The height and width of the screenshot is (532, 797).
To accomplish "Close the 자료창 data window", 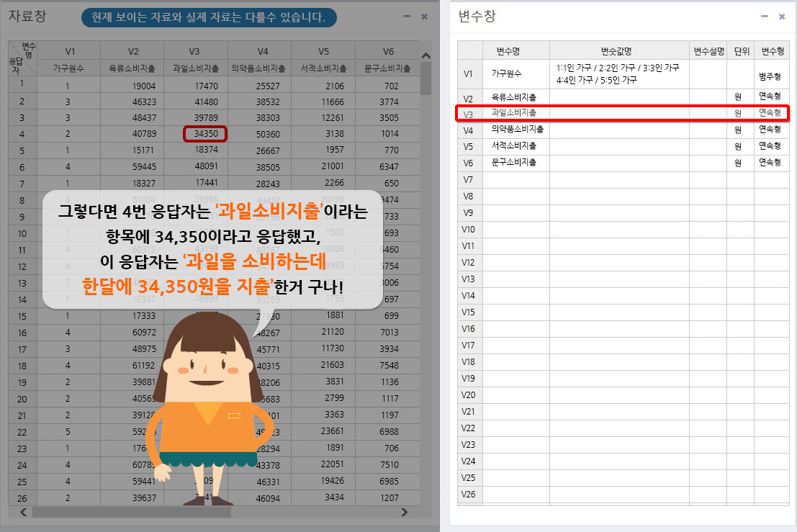I will click(425, 17).
